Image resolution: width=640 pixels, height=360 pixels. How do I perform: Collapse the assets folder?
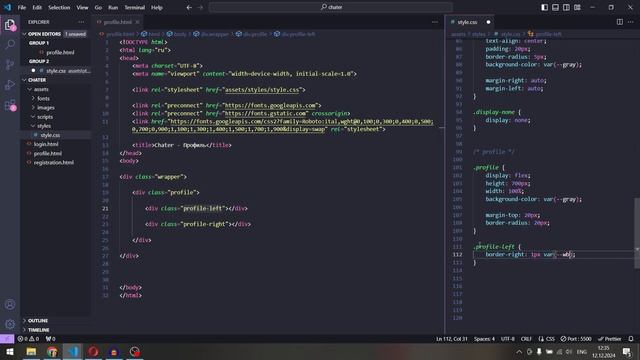pyautogui.click(x=41, y=89)
